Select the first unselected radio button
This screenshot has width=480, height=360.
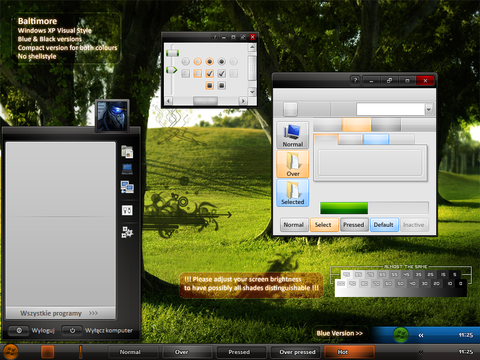tap(186, 61)
